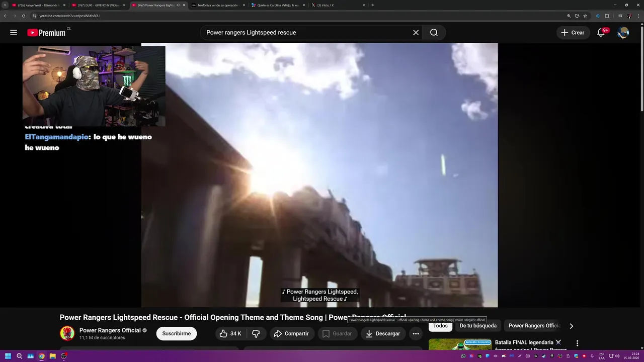The height and width of the screenshot is (362, 644).
Task: Open the volume speaker tray icon
Action: tap(617, 356)
